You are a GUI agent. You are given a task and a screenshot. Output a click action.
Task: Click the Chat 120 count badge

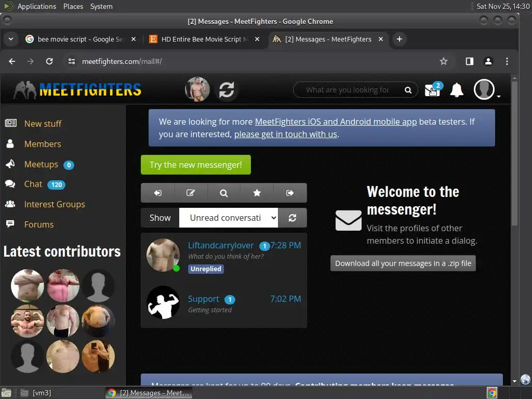tap(56, 185)
